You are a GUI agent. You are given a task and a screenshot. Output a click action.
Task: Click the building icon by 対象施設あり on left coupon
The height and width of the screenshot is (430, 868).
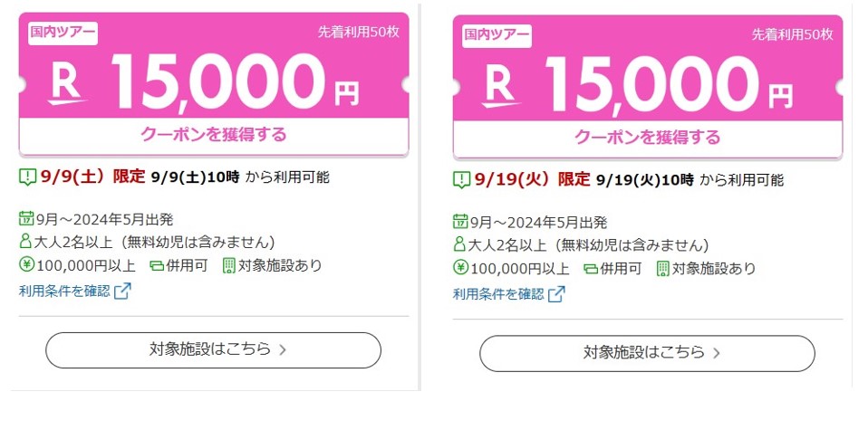pos(228,265)
